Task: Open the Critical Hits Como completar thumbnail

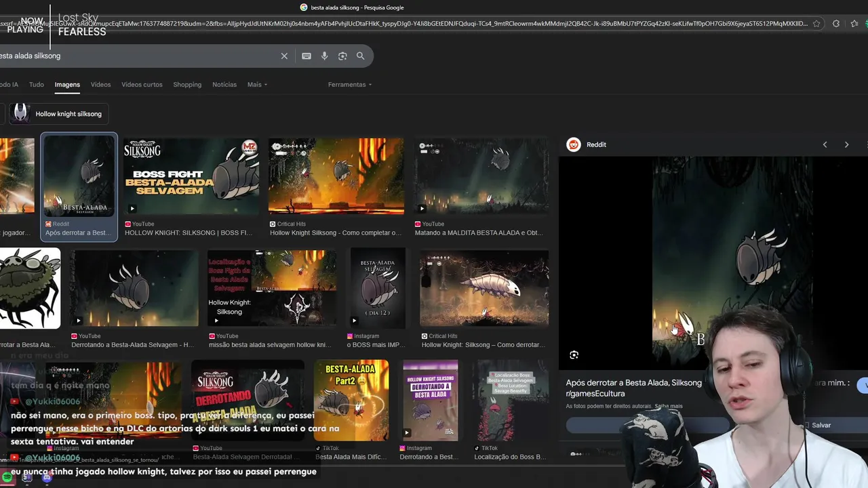Action: click(336, 176)
